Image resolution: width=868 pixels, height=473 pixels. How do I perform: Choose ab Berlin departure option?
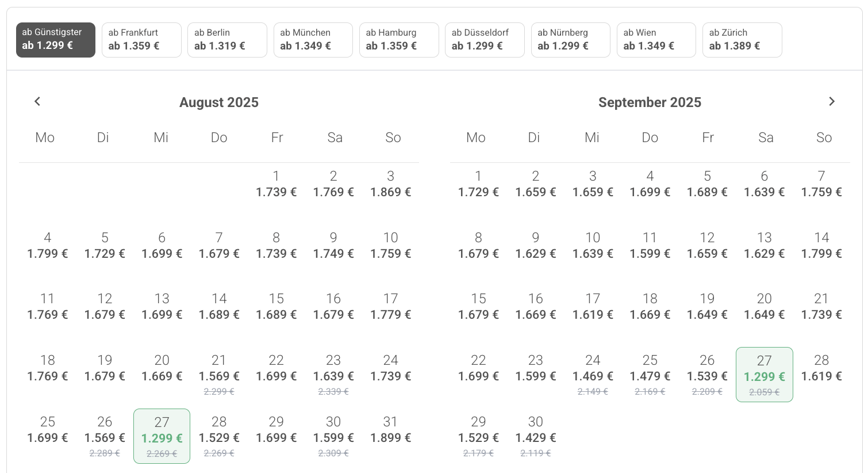coord(227,40)
